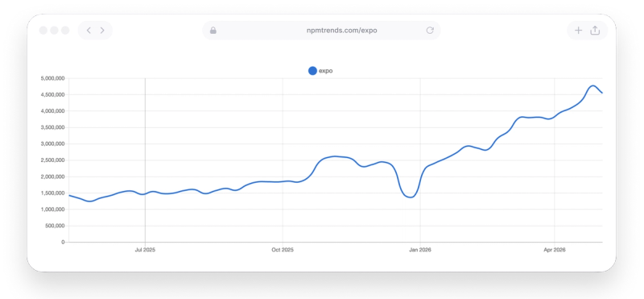
Task: Click the 2,500,000 y-axis value
Action: [x=52, y=160]
